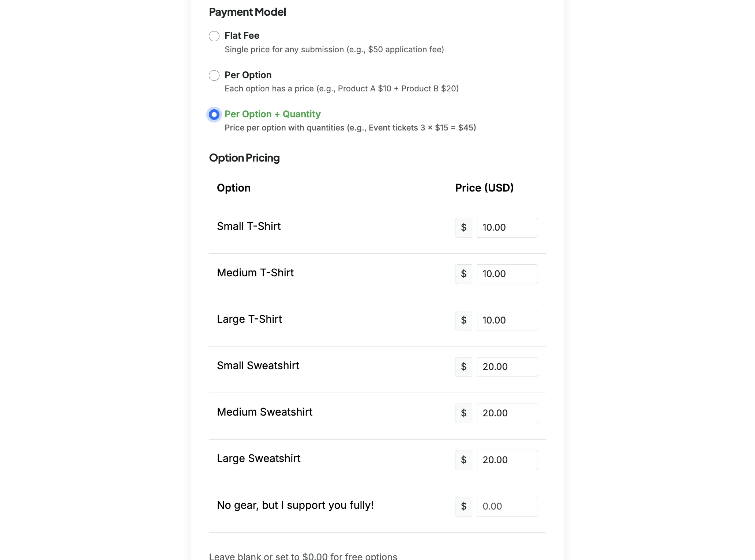
Task: Click the Option Pricing heading
Action: (244, 158)
